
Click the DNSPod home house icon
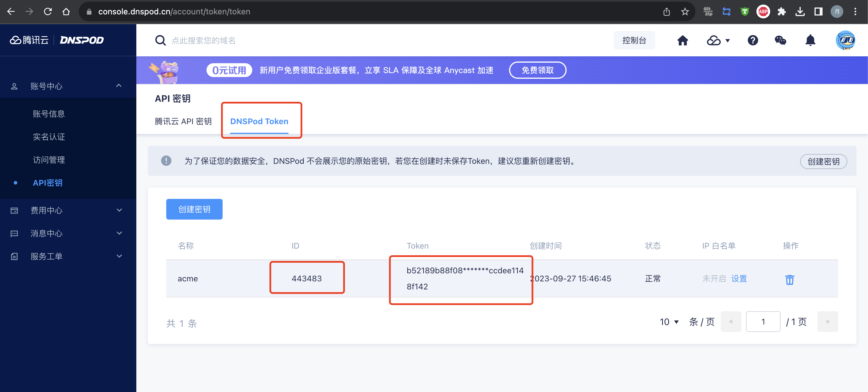[x=683, y=41]
